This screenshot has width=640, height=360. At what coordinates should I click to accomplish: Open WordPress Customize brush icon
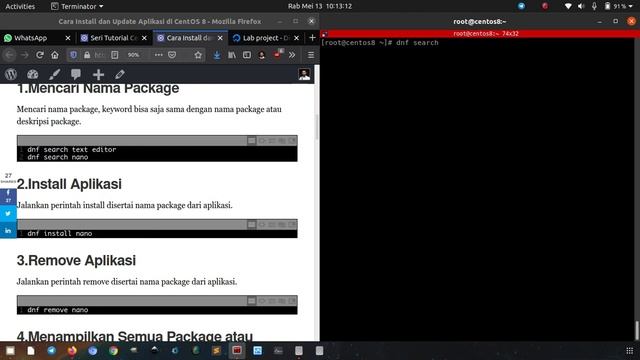[x=54, y=74]
